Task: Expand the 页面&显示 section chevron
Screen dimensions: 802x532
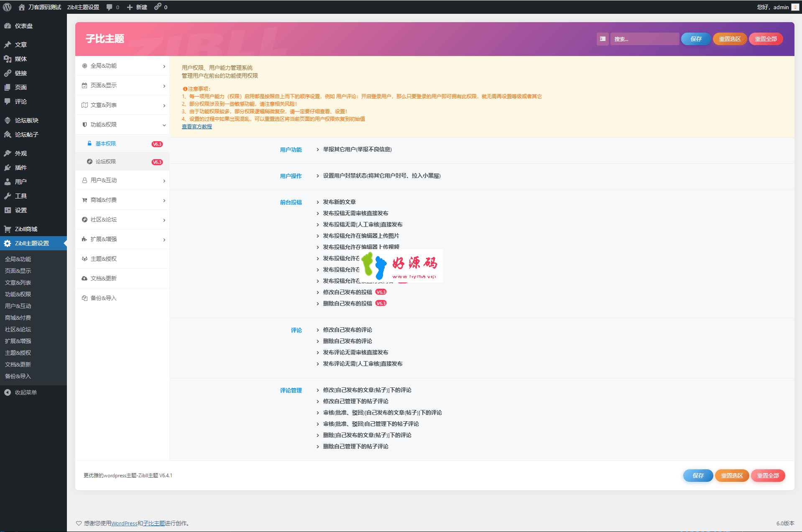Action: pos(164,86)
